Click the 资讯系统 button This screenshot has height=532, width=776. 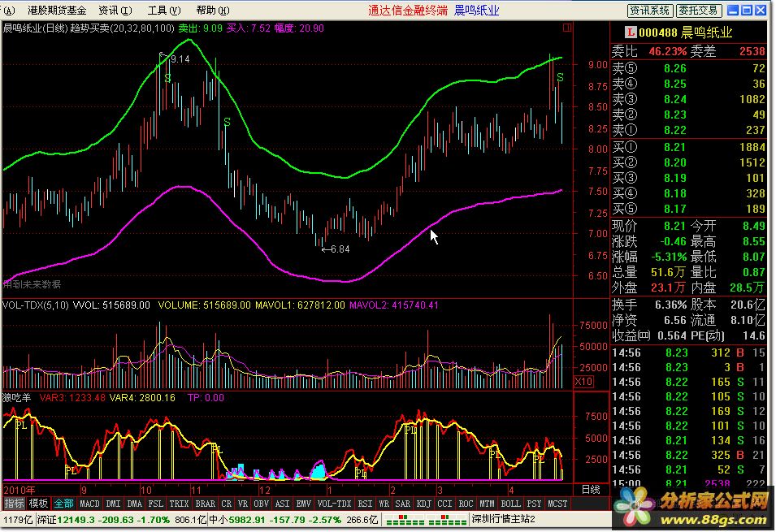(649, 11)
